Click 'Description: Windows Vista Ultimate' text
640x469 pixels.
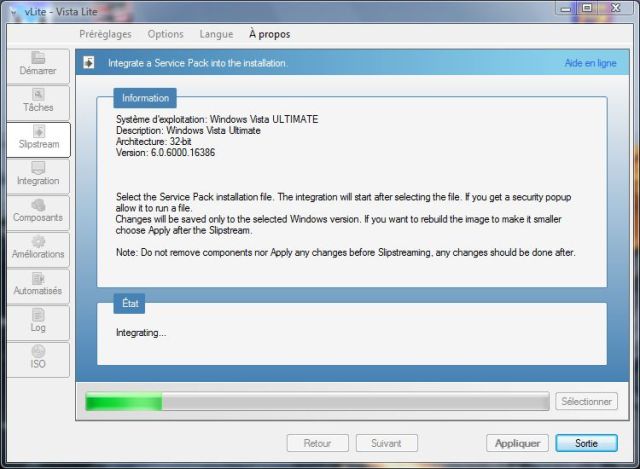coord(188,131)
